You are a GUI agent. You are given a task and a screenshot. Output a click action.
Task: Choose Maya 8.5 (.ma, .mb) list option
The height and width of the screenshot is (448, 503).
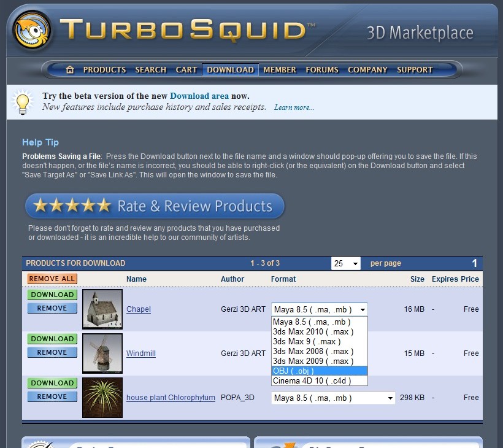[x=320, y=322]
